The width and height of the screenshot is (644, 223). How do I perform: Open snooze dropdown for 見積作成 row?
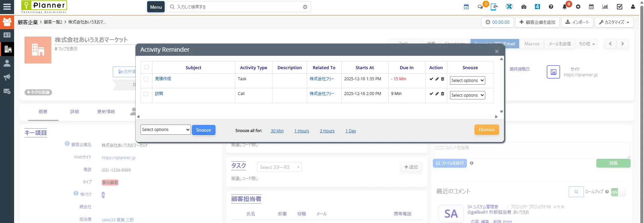coord(467,81)
